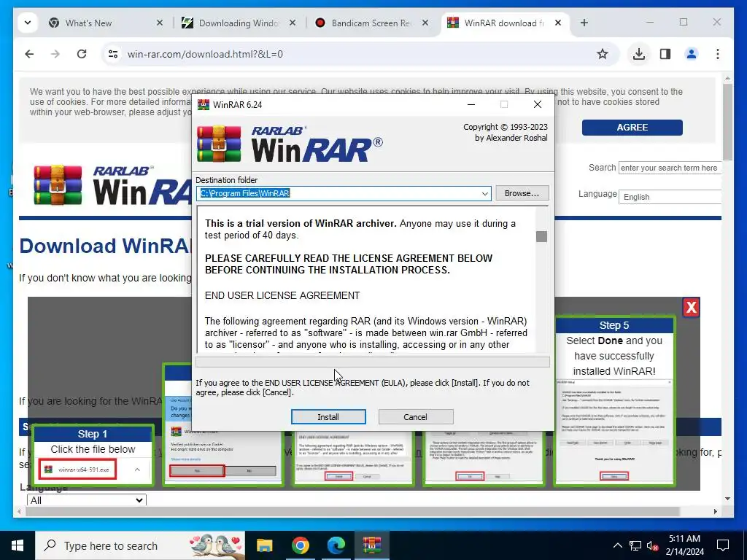Screen dimensions: 747x560
Task: Open the website Language dropdown showing English
Action: click(x=670, y=197)
